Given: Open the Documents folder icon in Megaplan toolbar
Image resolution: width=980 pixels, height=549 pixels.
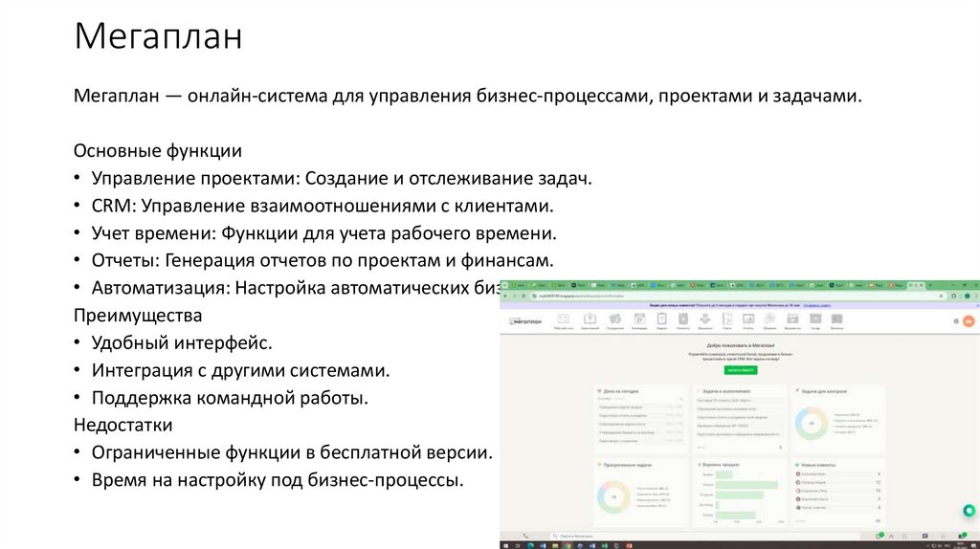Looking at the screenshot, I should coord(792,319).
